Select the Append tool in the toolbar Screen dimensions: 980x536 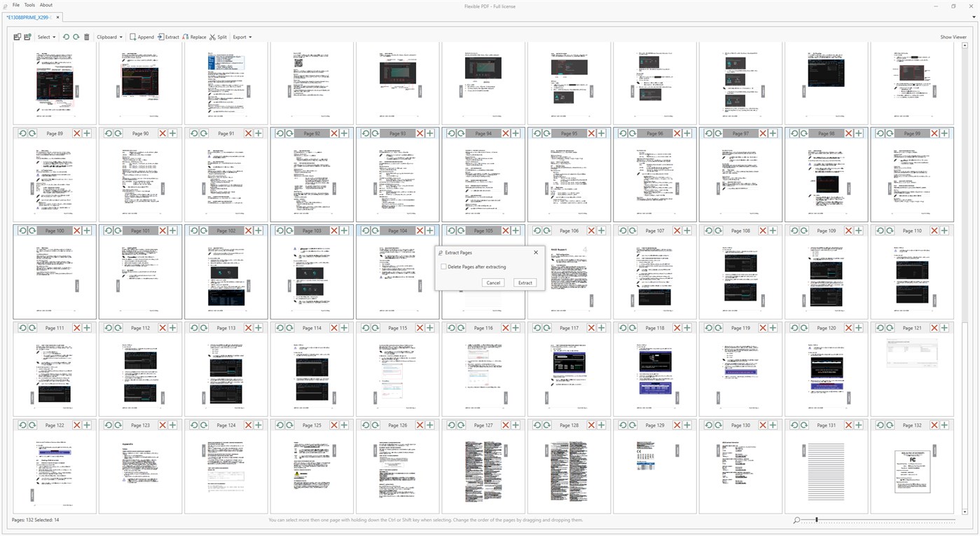click(x=142, y=37)
